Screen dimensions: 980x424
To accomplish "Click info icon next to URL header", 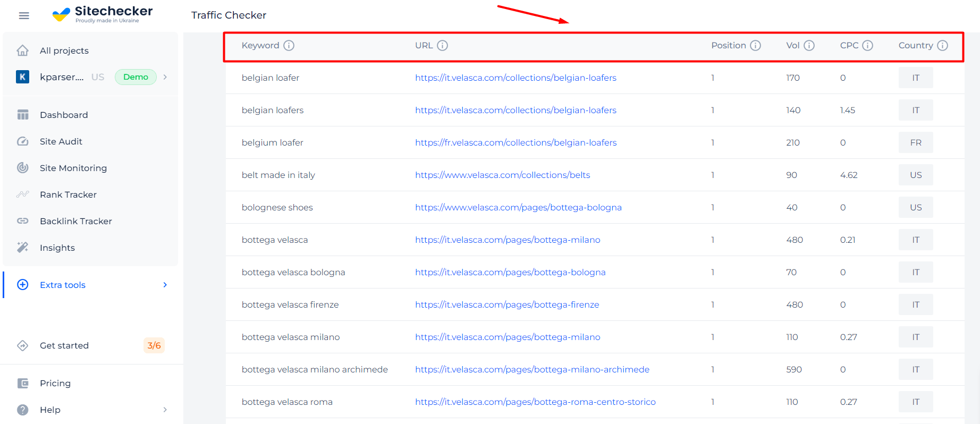I will [x=442, y=46].
